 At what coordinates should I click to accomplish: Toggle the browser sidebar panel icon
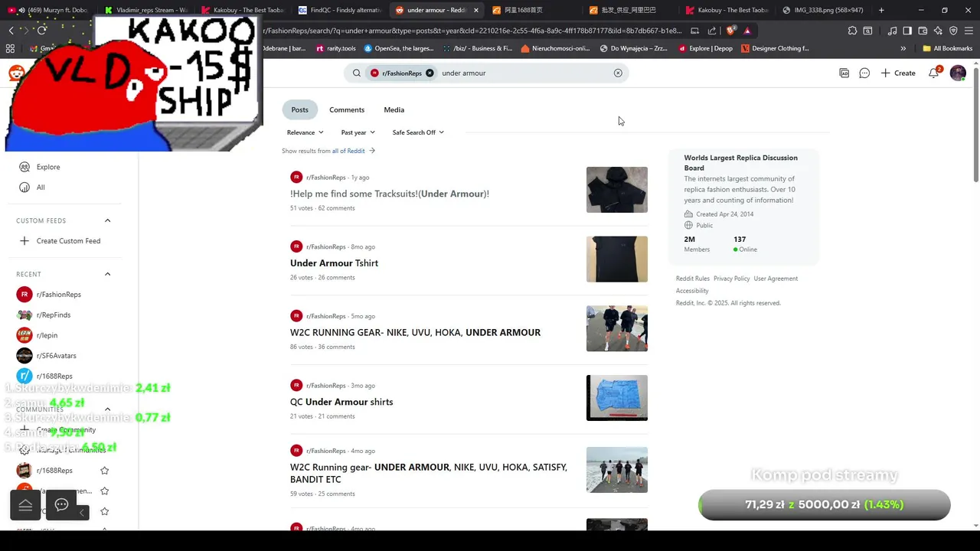907,31
